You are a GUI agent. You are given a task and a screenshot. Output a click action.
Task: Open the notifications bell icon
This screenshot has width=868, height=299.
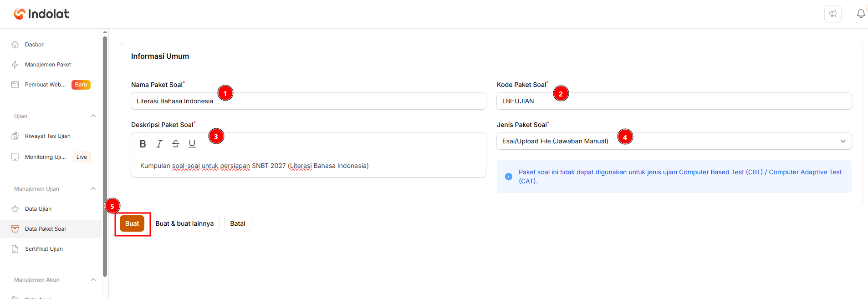[861, 14]
